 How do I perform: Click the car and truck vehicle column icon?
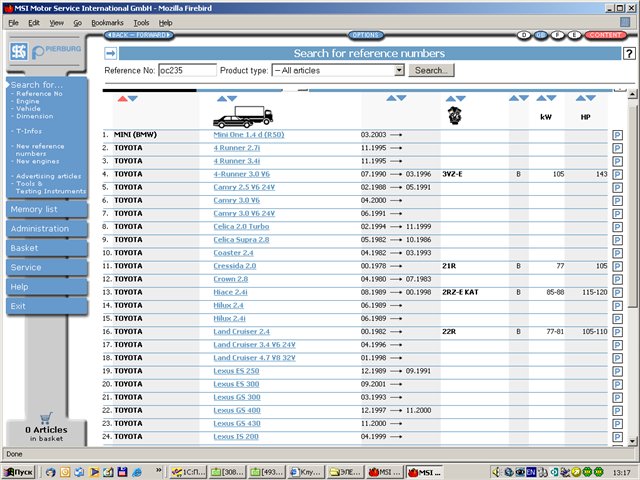(243, 117)
